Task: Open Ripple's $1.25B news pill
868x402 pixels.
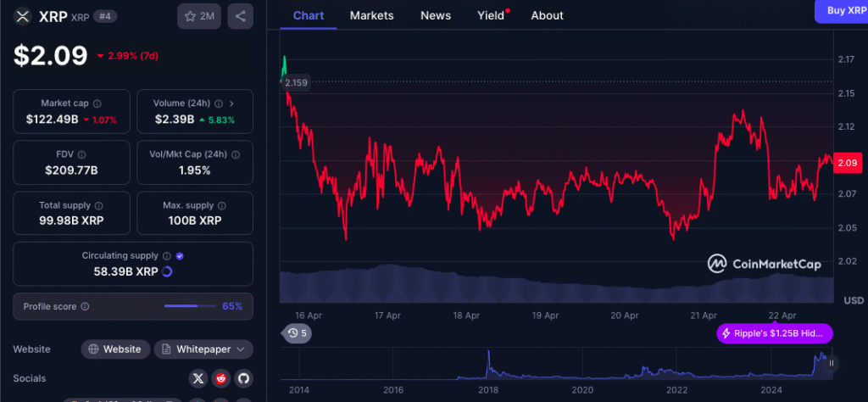Action: coord(775,333)
